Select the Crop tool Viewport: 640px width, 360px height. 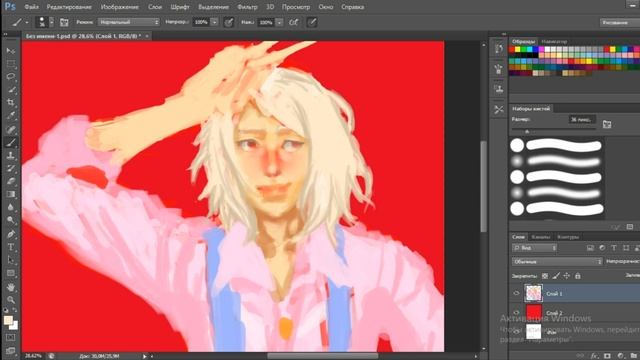tap(11, 102)
